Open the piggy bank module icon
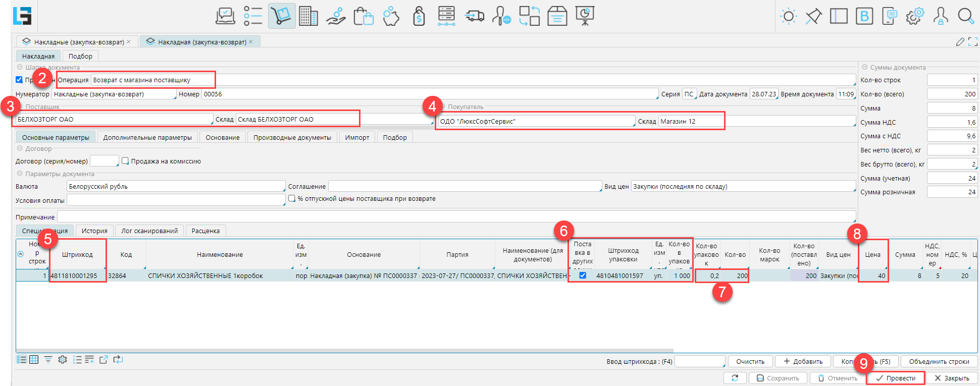Image resolution: width=980 pixels, height=386 pixels. [x=391, y=16]
